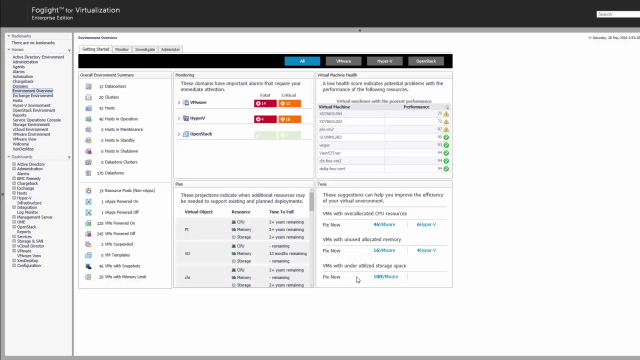Click the Plan panel vertical scrollbar
This screenshot has width=640, height=360.
coord(311,202)
